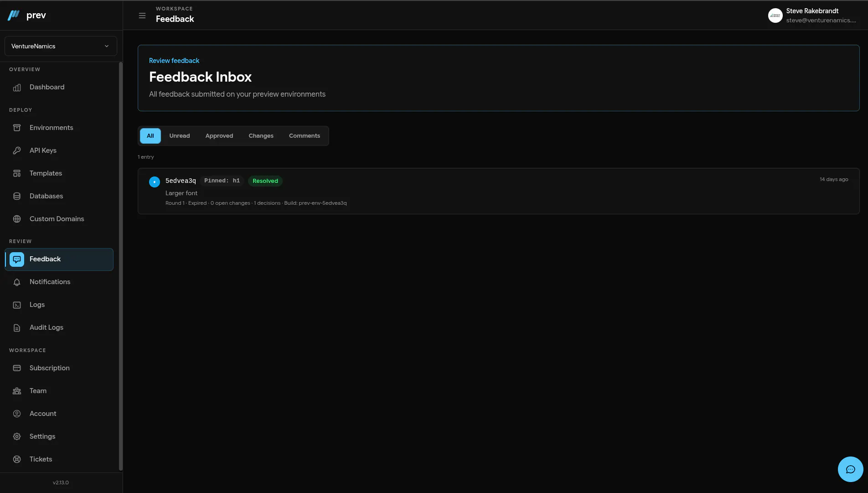Screen dimensions: 868x493
Task: Click the 1 entry count label
Action: [146, 157]
